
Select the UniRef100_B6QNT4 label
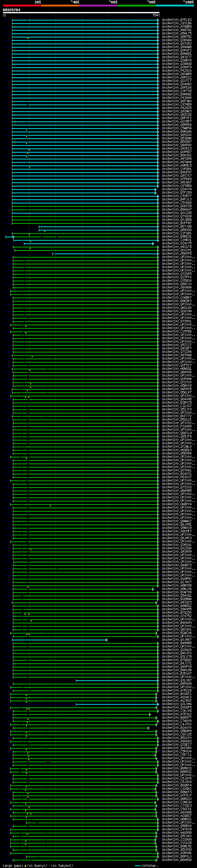(177, 785)
